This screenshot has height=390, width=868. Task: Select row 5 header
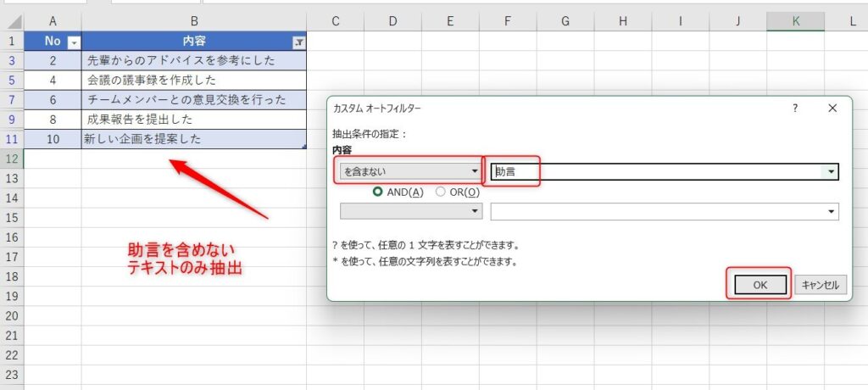pos(12,81)
